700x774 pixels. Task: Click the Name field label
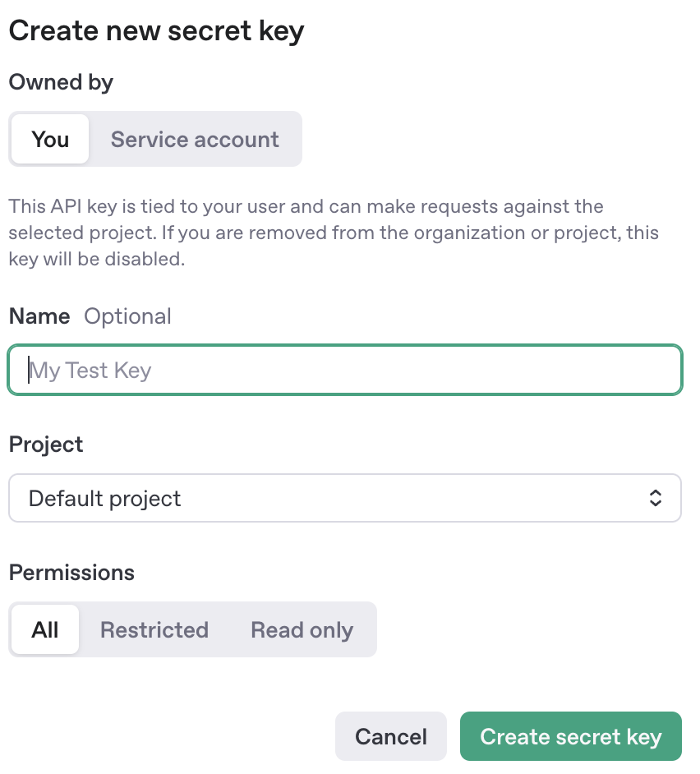(x=39, y=316)
